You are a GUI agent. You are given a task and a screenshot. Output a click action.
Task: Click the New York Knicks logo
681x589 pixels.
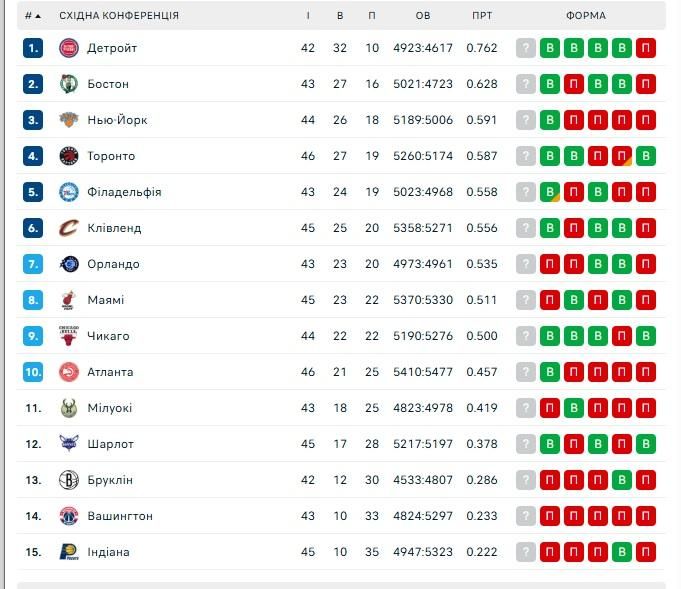68,120
